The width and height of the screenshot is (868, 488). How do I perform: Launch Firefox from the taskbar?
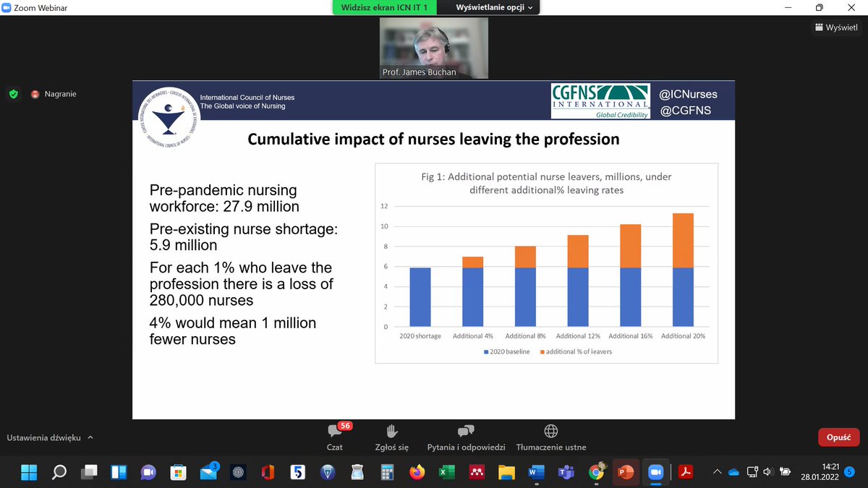pos(417,472)
